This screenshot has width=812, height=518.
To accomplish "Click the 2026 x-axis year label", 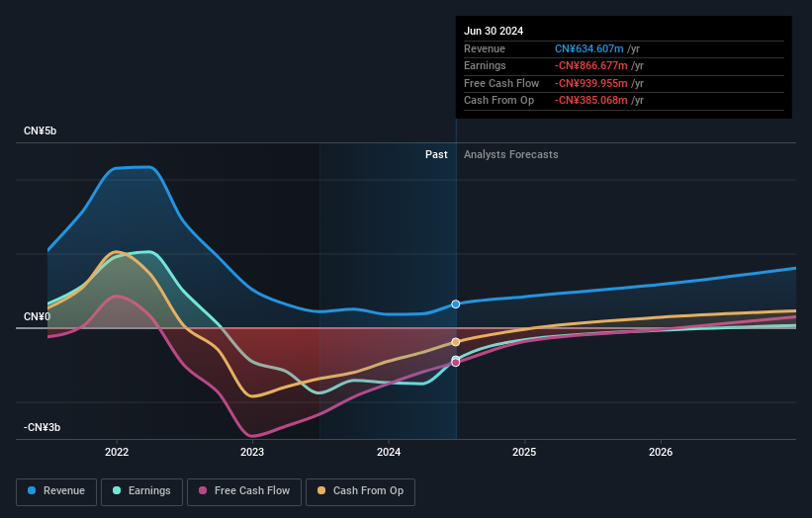I will [x=661, y=453].
